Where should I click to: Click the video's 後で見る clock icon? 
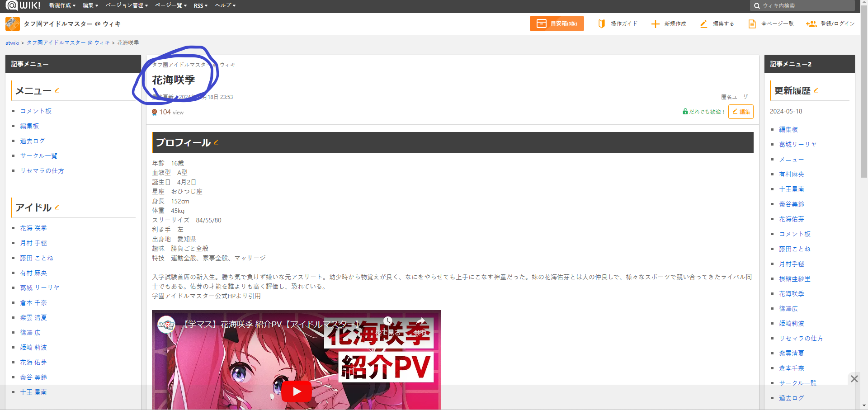click(388, 321)
